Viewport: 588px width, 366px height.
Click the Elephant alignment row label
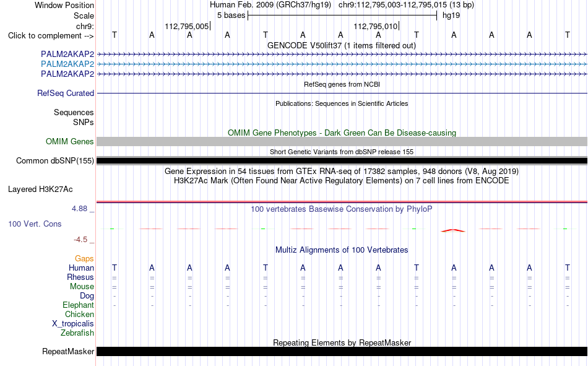tap(78, 305)
